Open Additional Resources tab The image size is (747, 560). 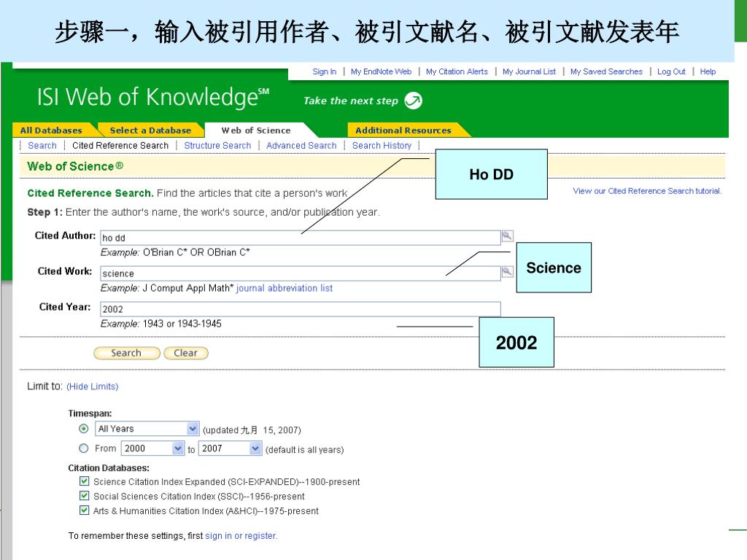pos(403,130)
